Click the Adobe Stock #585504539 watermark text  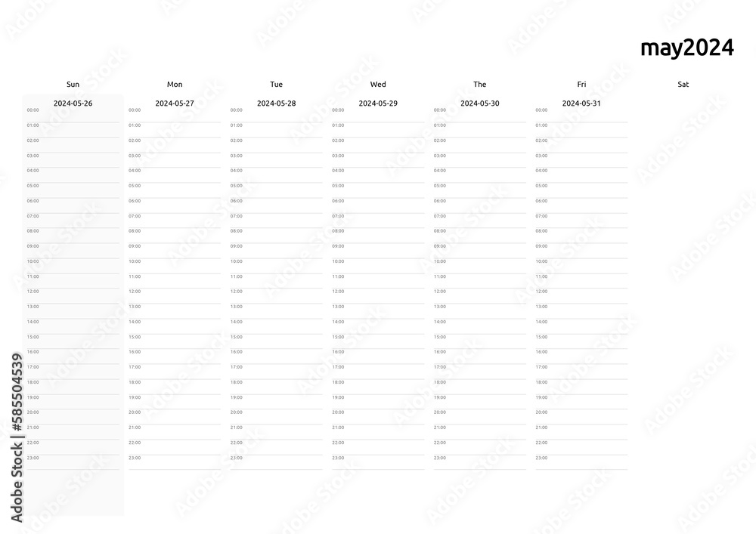pos(17,437)
